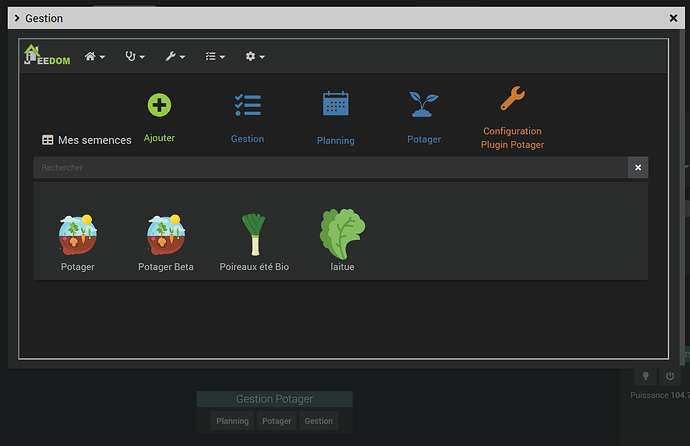Click the orange configuration wrench icon
The width and height of the screenshot is (690, 446).
point(513,98)
